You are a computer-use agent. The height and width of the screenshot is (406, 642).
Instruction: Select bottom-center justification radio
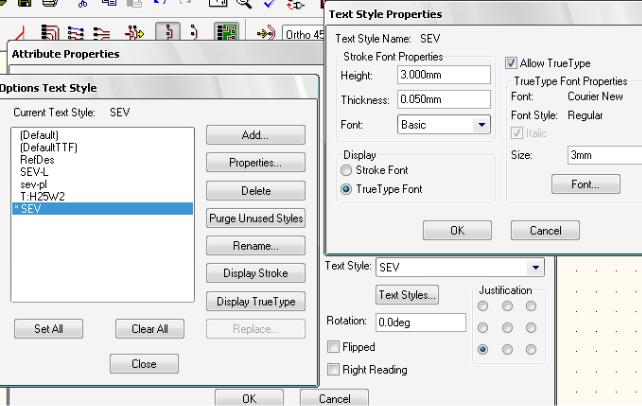pos(507,350)
